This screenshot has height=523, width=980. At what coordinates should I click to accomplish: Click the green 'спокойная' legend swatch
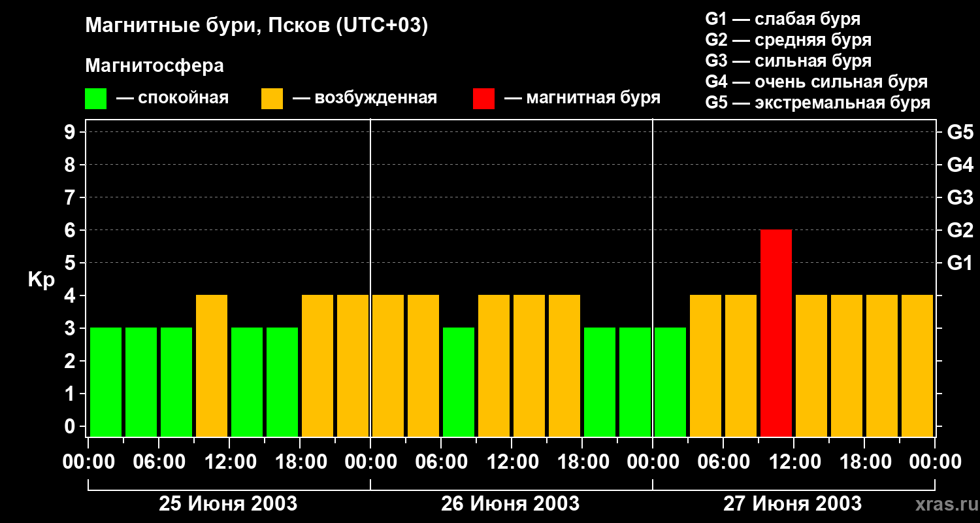tap(95, 99)
